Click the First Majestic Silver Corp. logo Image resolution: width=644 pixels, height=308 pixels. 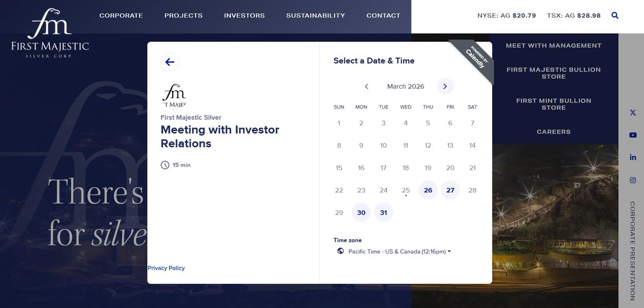[50, 33]
